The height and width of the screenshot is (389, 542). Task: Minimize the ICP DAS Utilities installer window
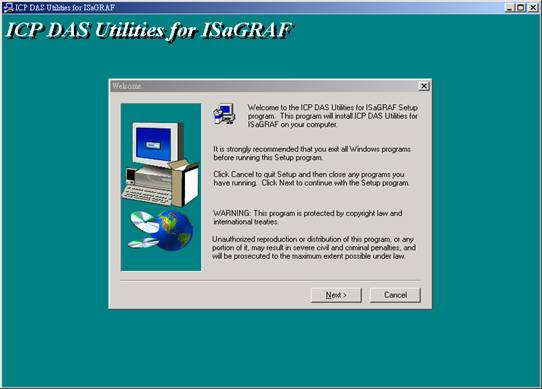point(509,7)
